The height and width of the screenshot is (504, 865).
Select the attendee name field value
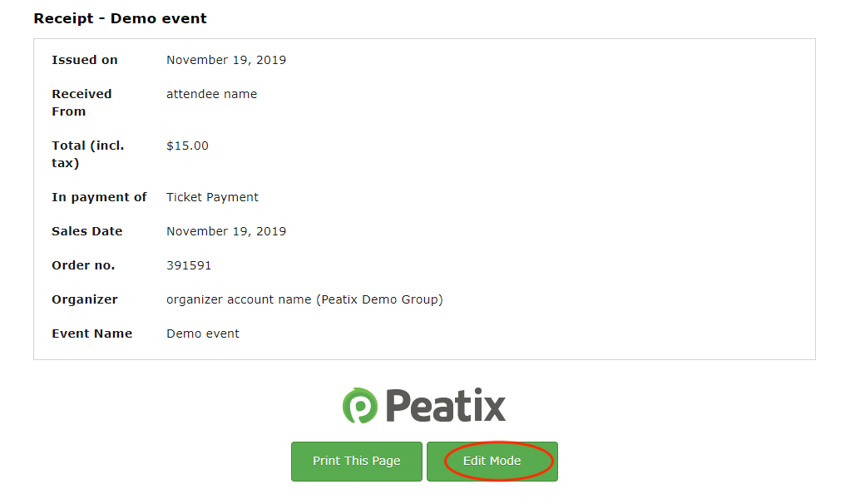click(212, 94)
